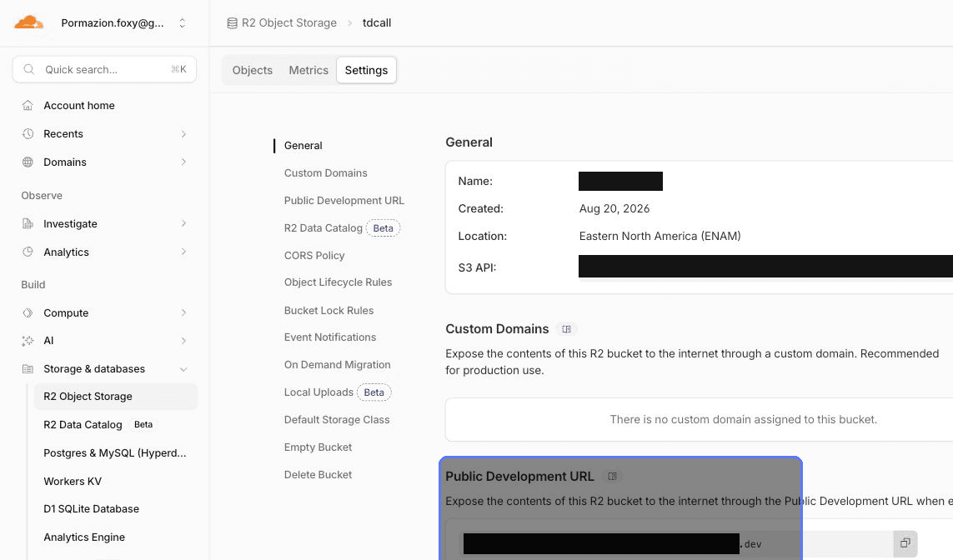Viewport: 953px width, 560px height.
Task: Jump to Bucket Lock Rules
Action: click(x=329, y=310)
